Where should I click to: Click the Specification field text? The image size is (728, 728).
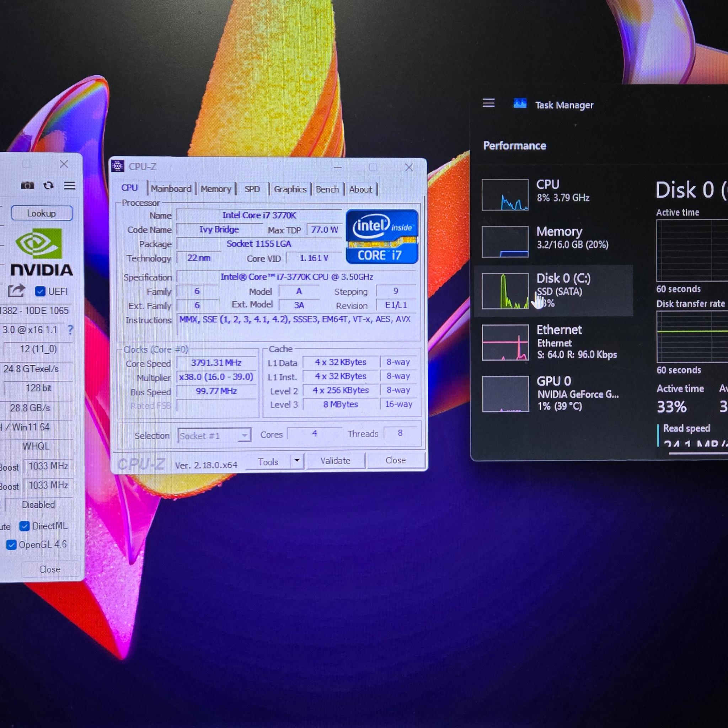tap(296, 277)
